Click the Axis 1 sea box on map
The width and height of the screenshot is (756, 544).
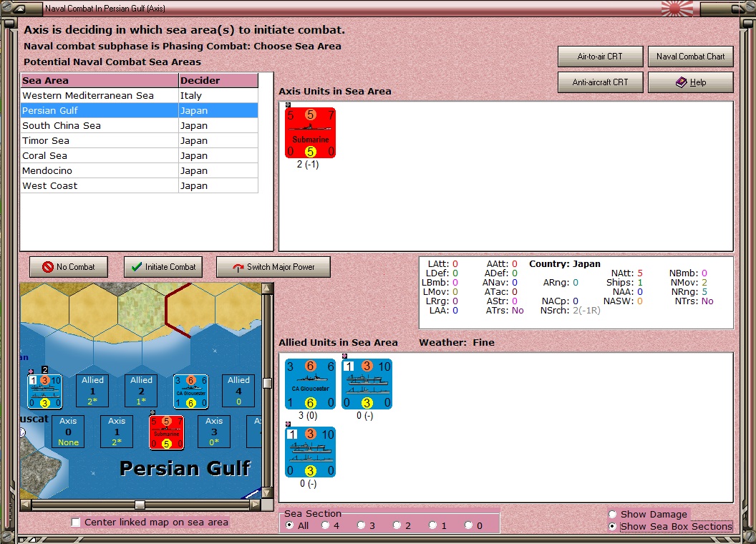tap(117, 432)
